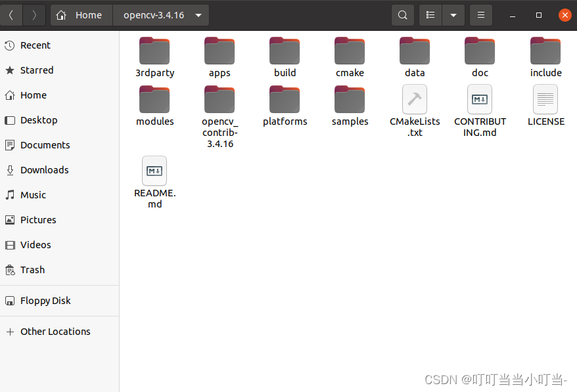Open Documents in the sidebar
This screenshot has width=577, height=392.
pos(59,145)
